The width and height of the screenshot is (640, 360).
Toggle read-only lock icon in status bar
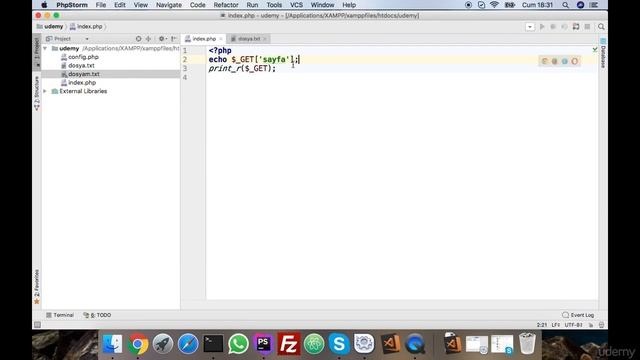pyautogui.click(x=591, y=325)
